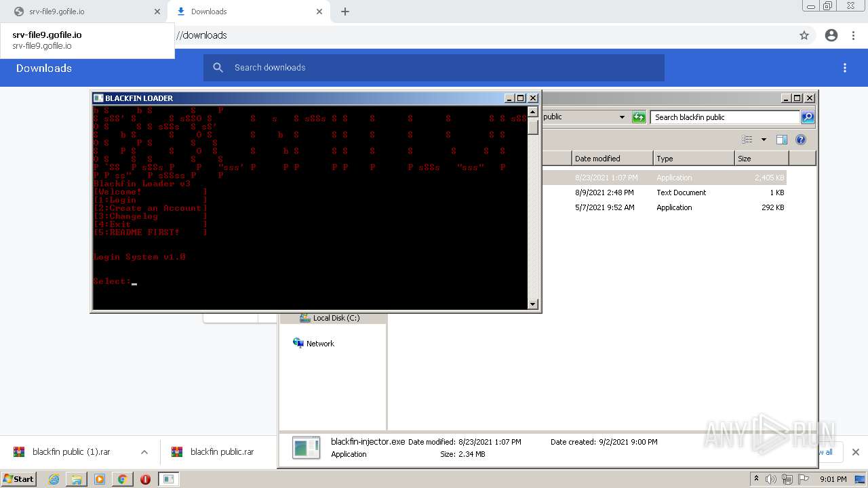Open the view options dropdown arrow
Screen dimensions: 868x488
tap(764, 140)
